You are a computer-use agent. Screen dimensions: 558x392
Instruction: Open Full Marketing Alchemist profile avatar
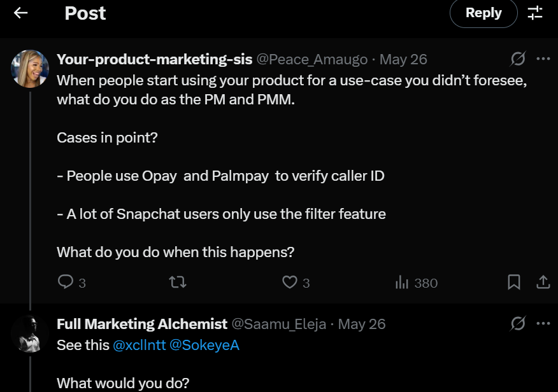(x=30, y=333)
